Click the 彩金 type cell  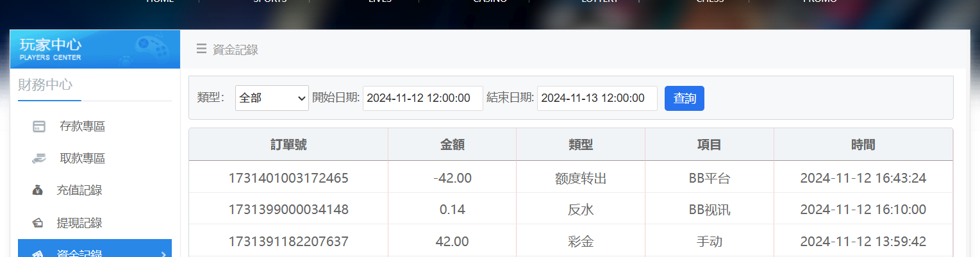[581, 242]
